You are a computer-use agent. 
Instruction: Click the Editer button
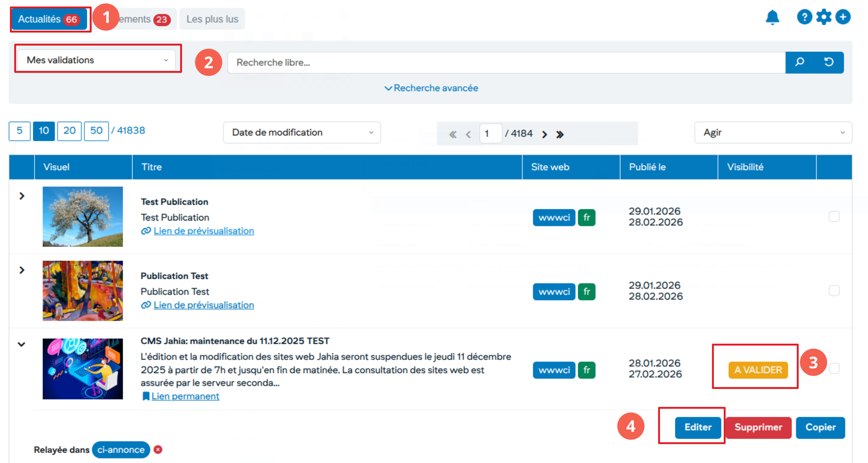tap(697, 427)
